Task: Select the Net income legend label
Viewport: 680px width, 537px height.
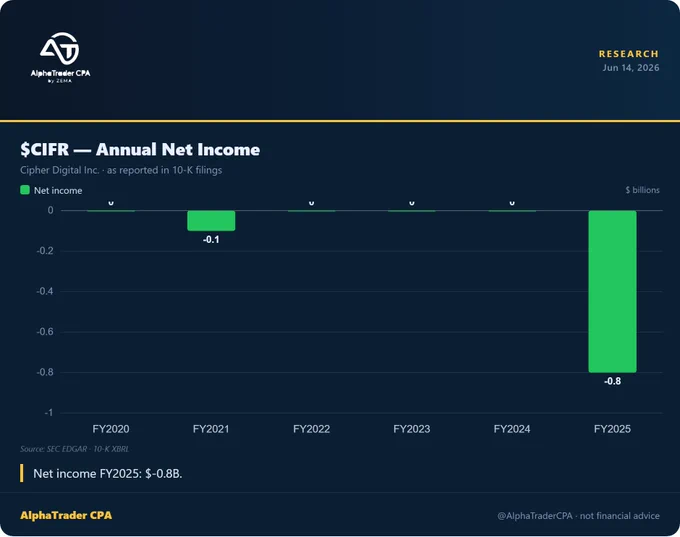Action: (58, 190)
